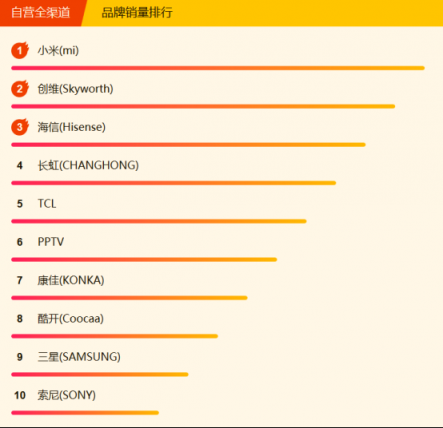Click the rank 1 flame badge

pos(20,50)
